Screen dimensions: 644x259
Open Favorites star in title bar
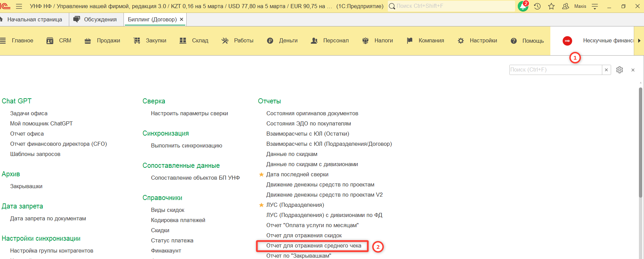click(x=551, y=6)
